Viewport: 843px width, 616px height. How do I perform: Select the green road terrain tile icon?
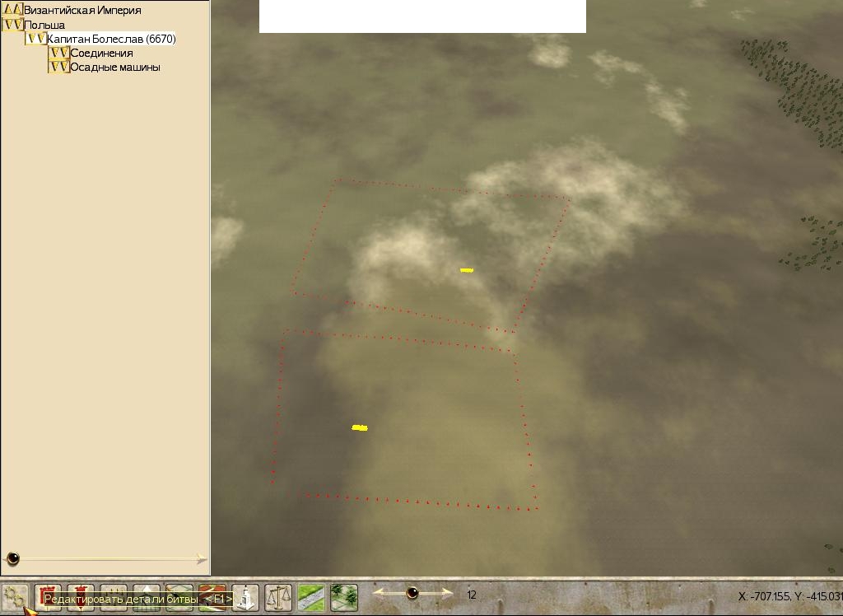(311, 596)
